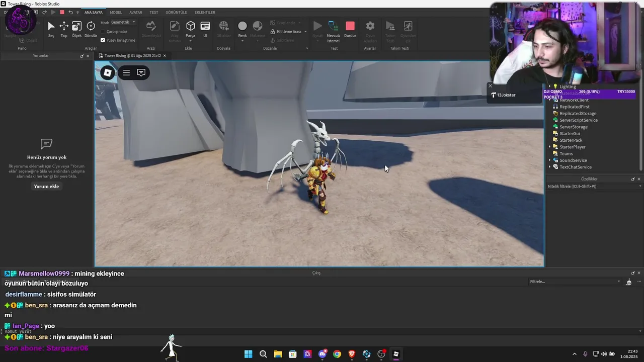The width and height of the screenshot is (644, 362).
Task: Open the EKLENTİLER ribbon tab
Action: (205, 13)
